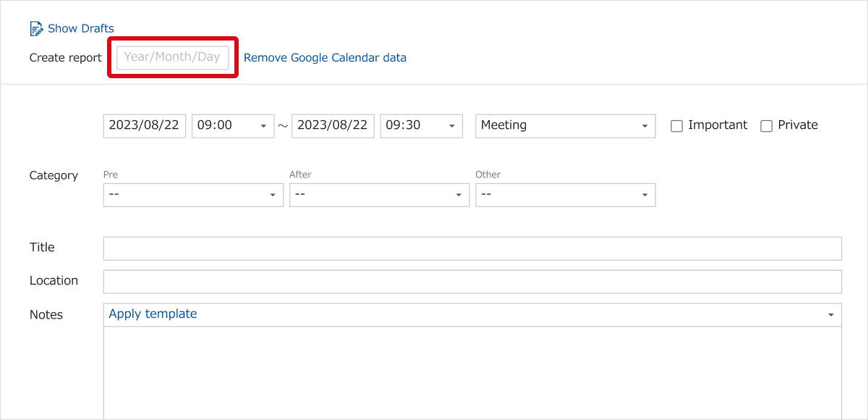Check the Important checkbox
Image resolution: width=868 pixels, height=420 pixels.
(677, 126)
